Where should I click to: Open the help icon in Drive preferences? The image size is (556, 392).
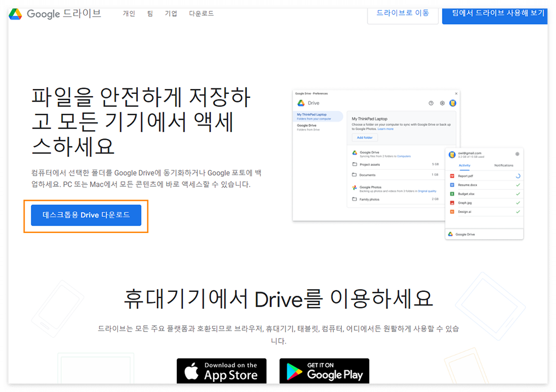point(431,103)
